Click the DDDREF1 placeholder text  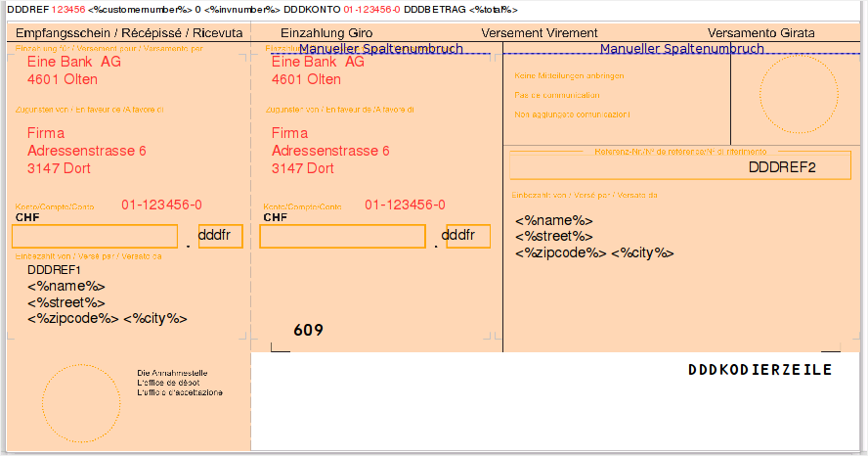[55, 269]
